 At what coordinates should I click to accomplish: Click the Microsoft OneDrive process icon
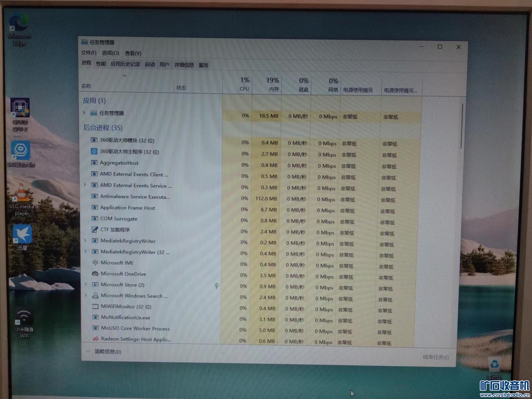[x=95, y=274]
